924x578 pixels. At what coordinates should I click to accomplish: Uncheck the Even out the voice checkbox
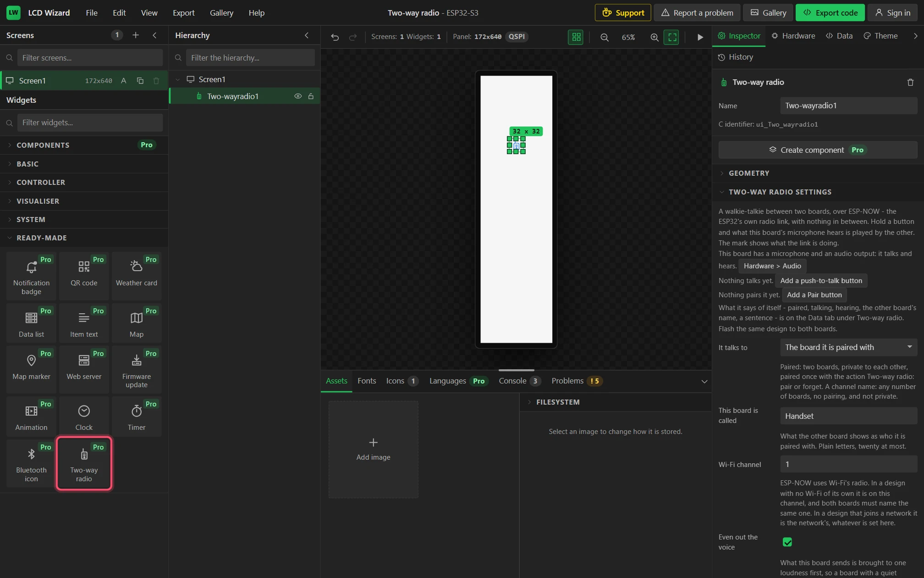[x=787, y=542]
